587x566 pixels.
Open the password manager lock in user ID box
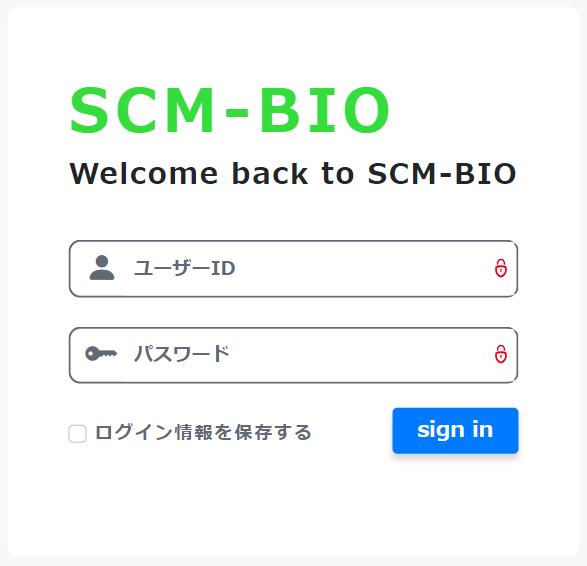tap(501, 268)
